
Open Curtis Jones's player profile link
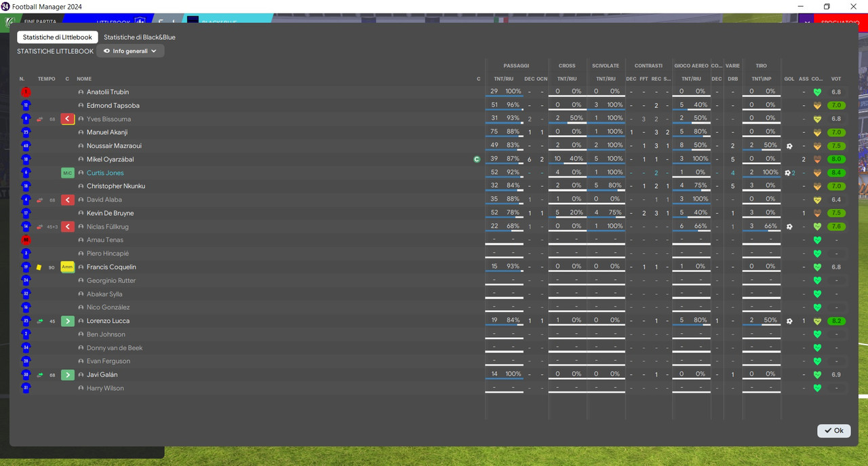point(105,173)
